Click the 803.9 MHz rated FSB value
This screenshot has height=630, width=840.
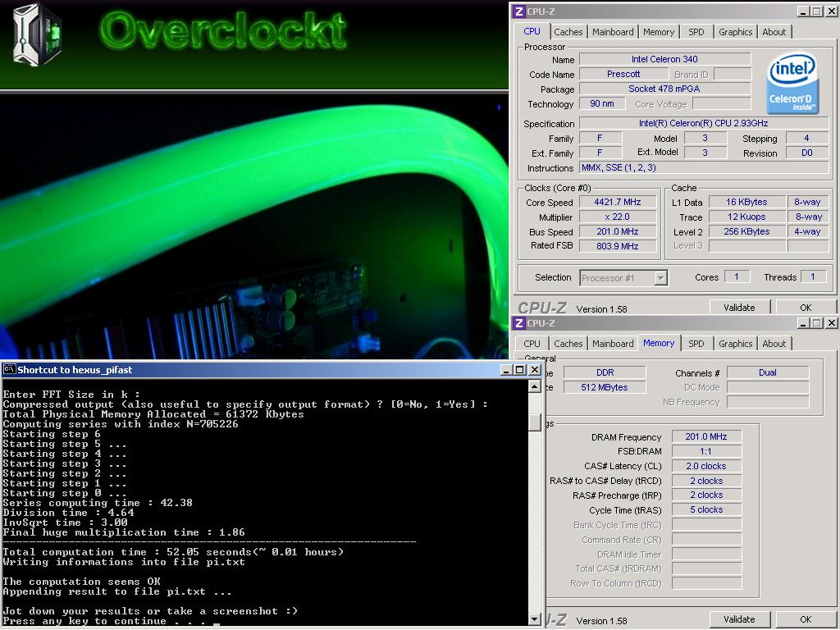tap(618, 246)
